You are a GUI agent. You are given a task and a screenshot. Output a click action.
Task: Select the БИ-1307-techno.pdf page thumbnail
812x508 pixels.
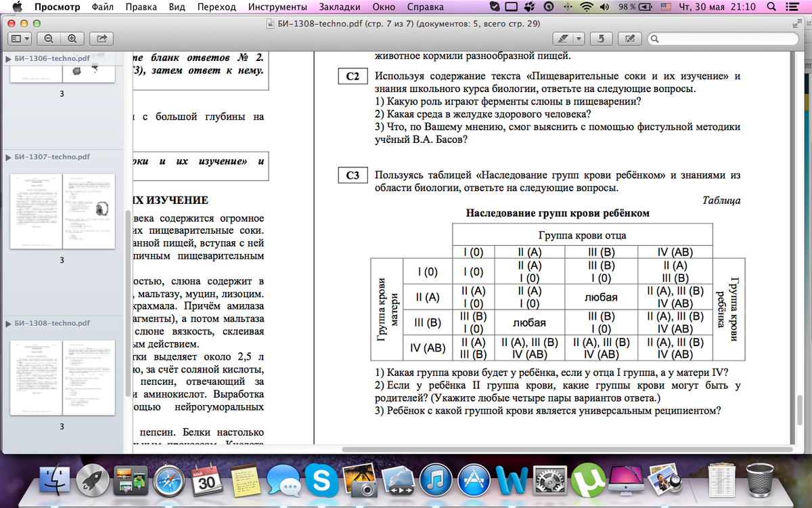click(x=62, y=211)
